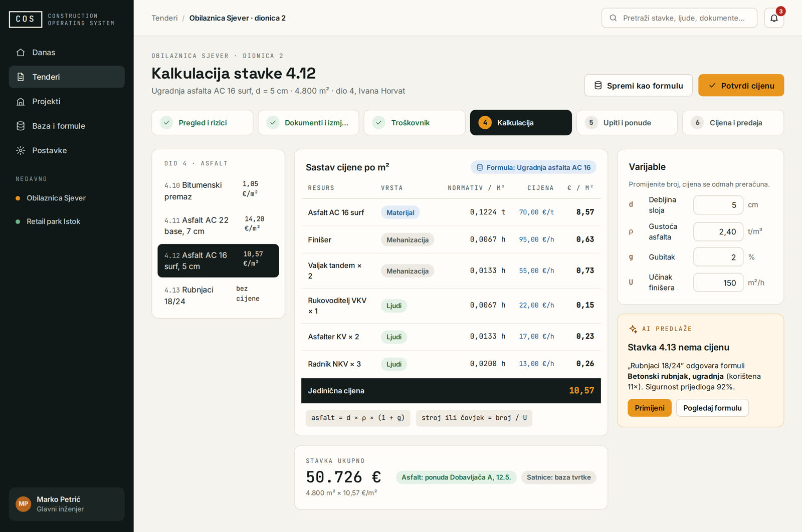Viewport: 802px width, 532px height.
Task: Click the search magnifier icon
Action: point(613,18)
